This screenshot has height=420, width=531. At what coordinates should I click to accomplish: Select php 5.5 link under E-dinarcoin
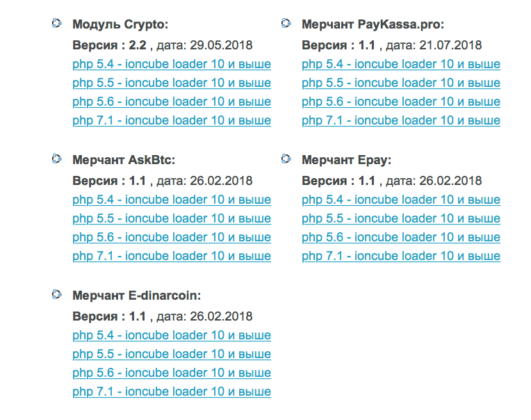pos(172,354)
